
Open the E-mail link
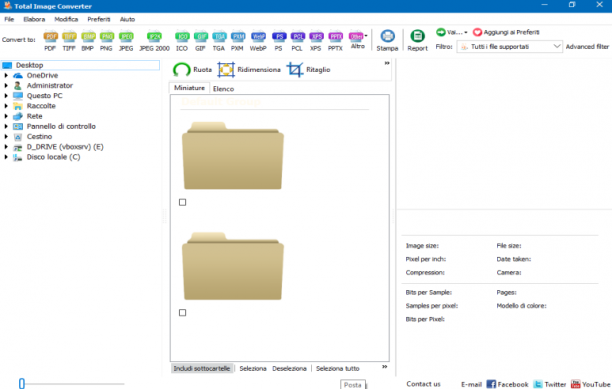[471, 384]
